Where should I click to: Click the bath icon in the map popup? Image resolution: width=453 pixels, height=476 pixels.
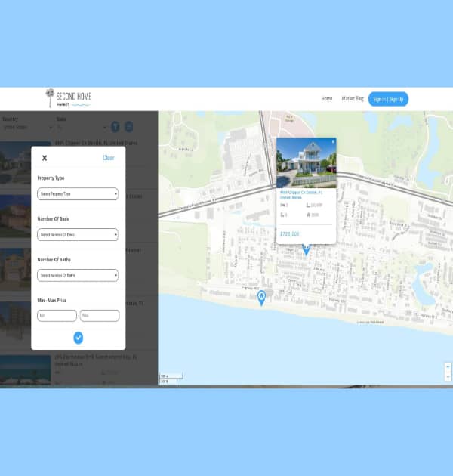coord(282,215)
